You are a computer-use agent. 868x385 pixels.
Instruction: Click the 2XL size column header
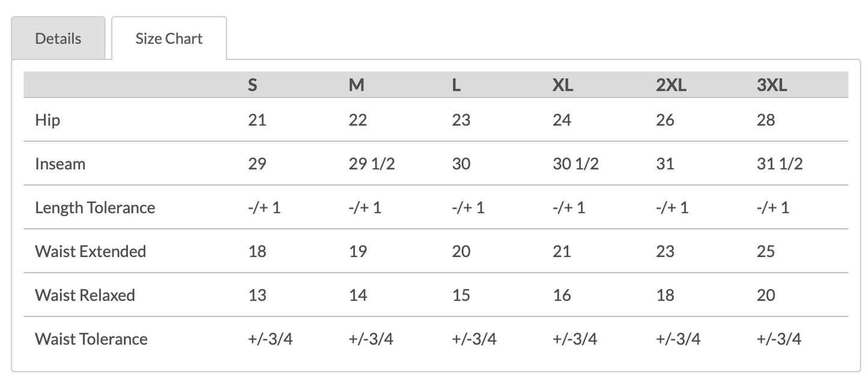[x=671, y=85]
